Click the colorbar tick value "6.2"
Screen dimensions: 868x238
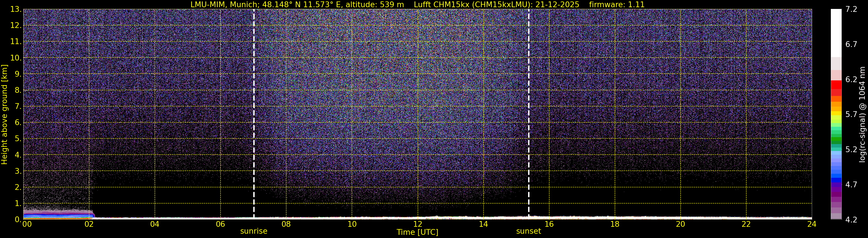851,80
